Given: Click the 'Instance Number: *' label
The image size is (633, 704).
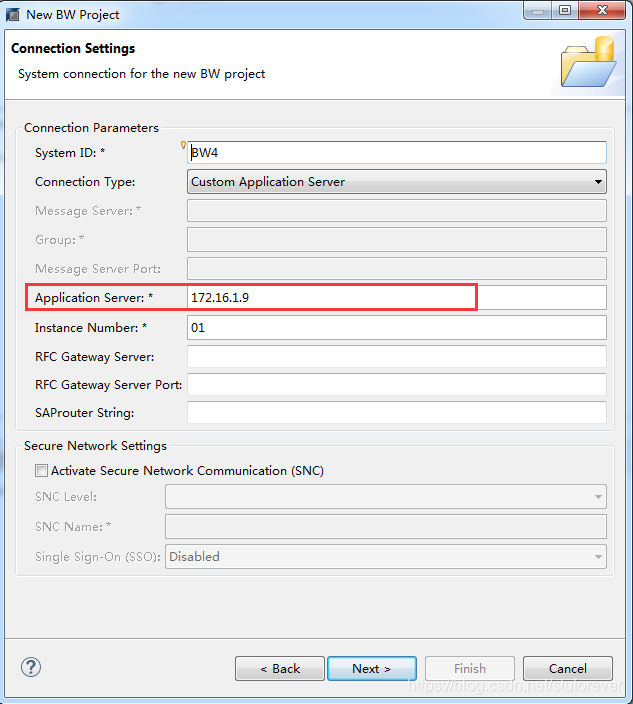Looking at the screenshot, I should pos(91,328).
